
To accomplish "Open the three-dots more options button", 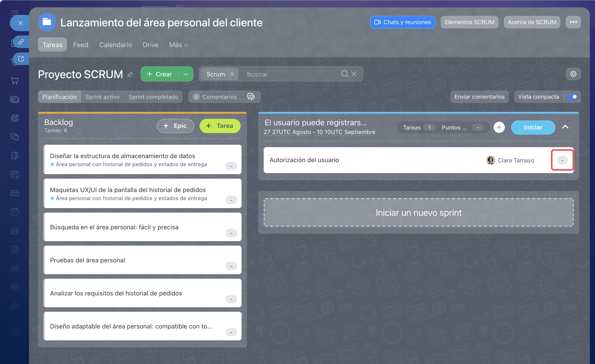I will [573, 22].
